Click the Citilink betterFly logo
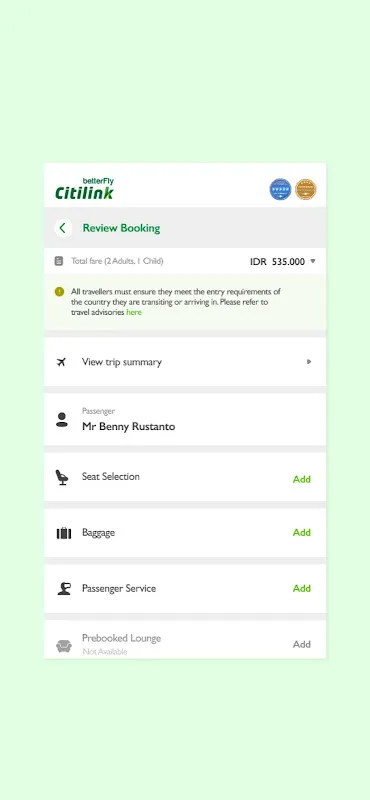The height and width of the screenshot is (800, 370). tap(84, 189)
